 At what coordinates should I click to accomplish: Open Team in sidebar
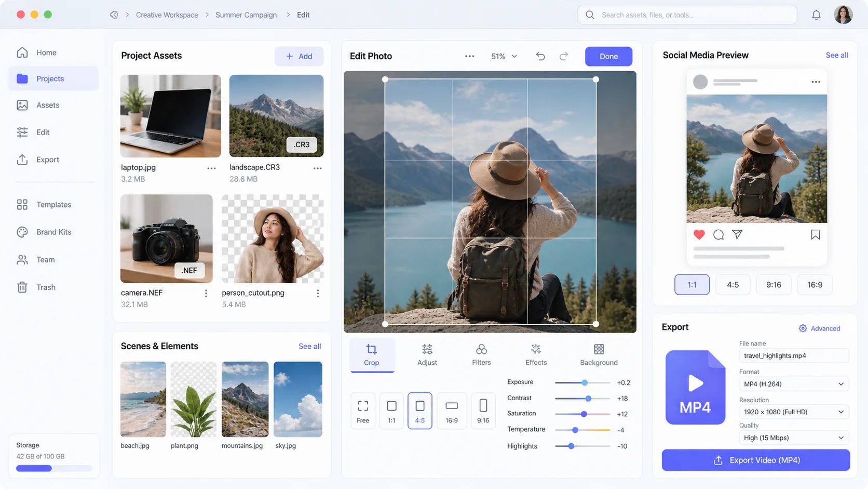point(53,260)
